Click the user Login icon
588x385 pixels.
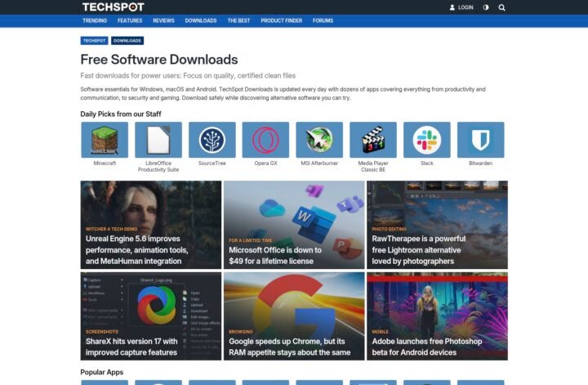tap(452, 7)
